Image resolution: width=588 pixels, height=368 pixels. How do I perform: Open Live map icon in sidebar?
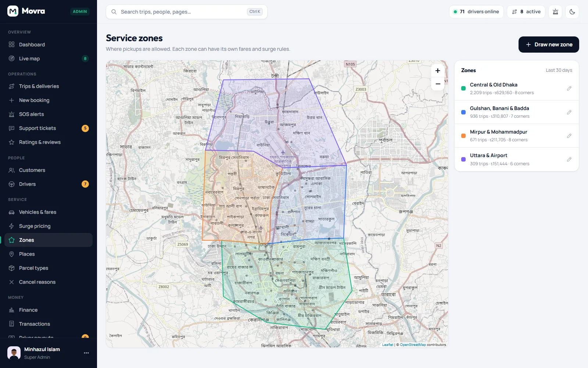coord(11,59)
